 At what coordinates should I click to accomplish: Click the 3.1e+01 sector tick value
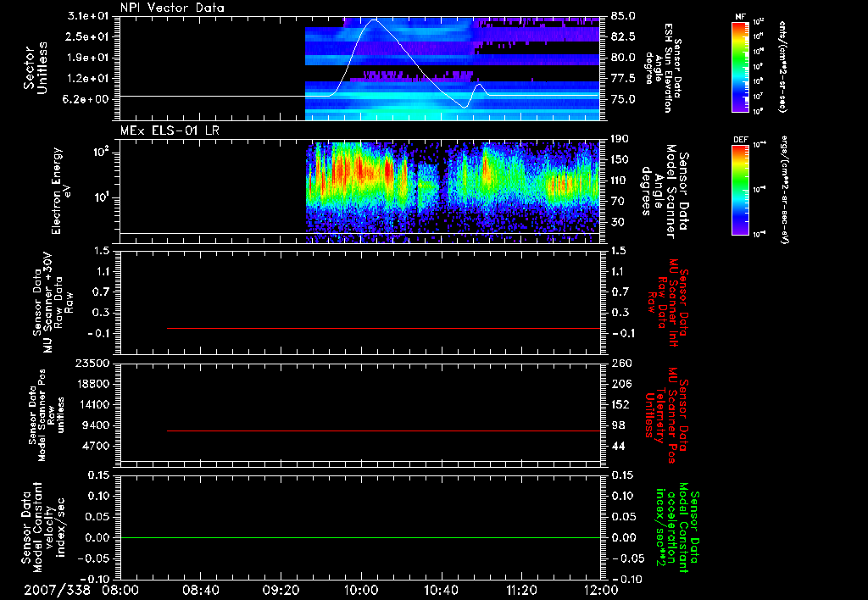point(88,16)
